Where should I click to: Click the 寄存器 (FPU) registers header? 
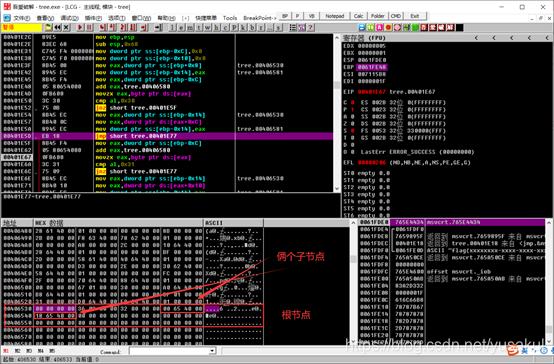click(x=364, y=38)
